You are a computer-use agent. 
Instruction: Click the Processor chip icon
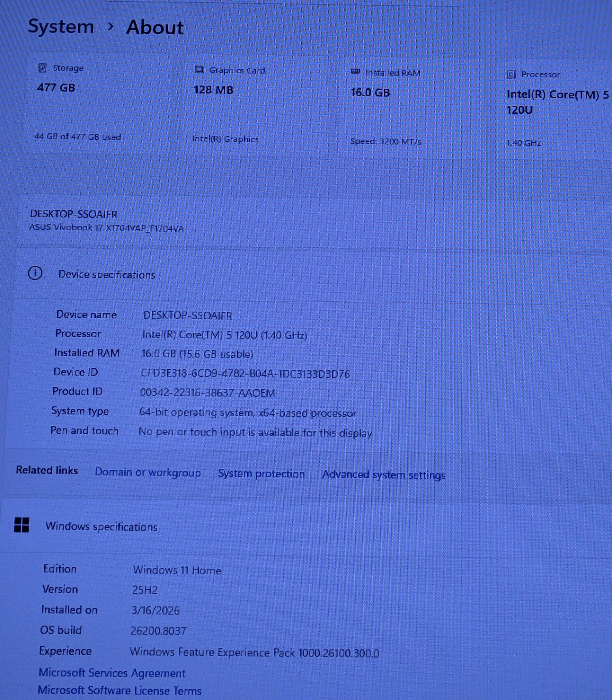511,74
